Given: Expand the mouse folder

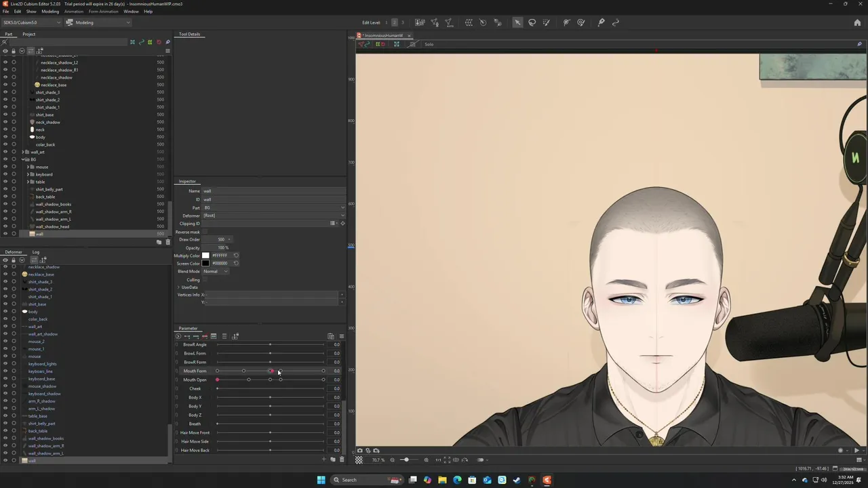Looking at the screenshot, I should [28, 167].
